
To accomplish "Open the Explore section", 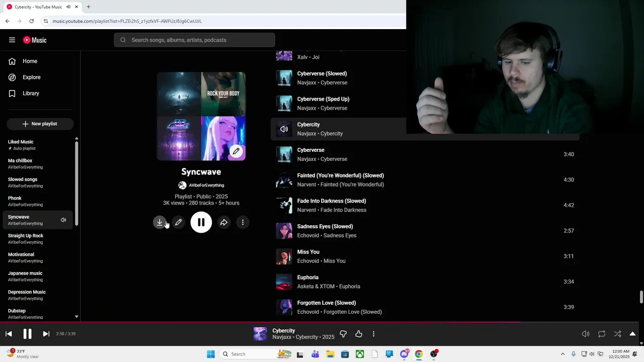I will [x=40, y=77].
